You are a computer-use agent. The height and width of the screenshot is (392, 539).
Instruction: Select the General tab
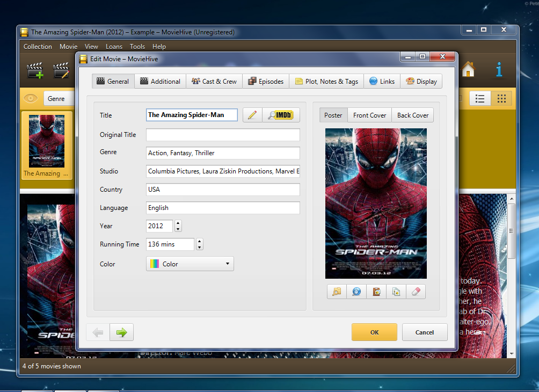point(113,82)
